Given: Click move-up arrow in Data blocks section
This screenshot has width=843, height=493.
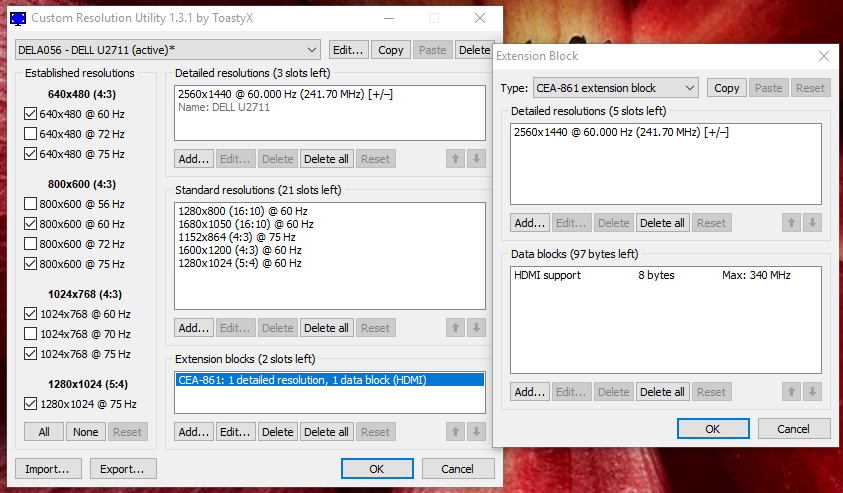Looking at the screenshot, I should click(x=793, y=392).
